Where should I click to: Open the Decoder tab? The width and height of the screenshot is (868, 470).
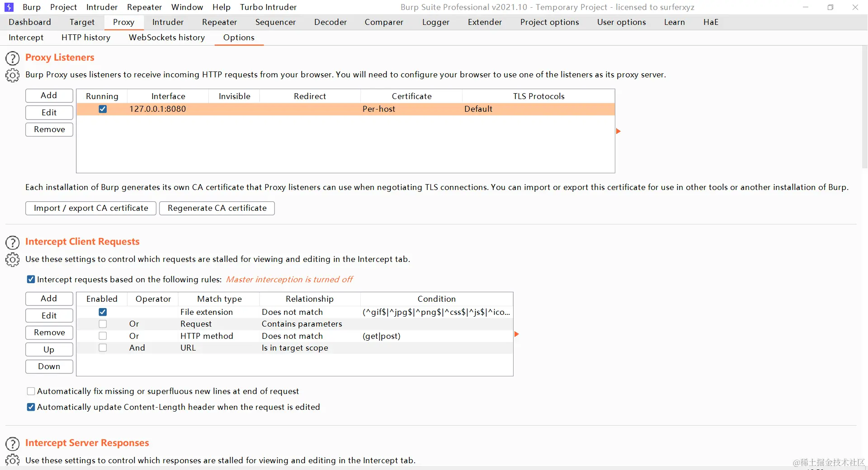[x=330, y=22]
